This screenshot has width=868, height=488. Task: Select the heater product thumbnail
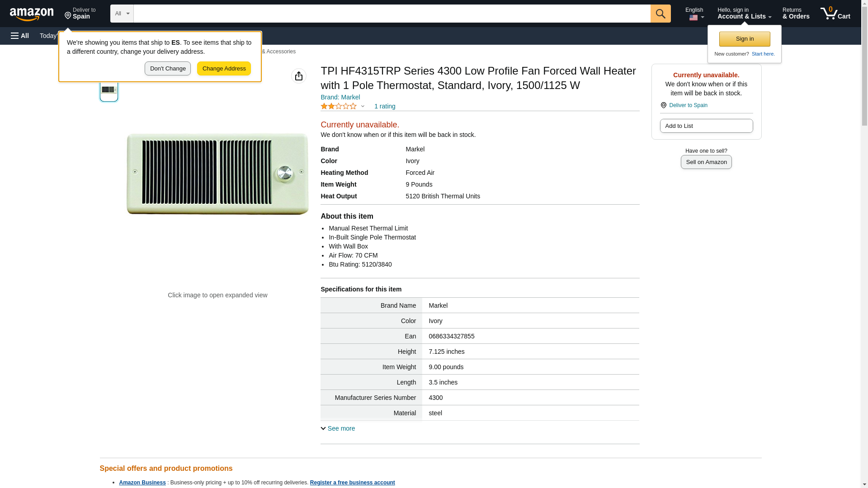(109, 90)
